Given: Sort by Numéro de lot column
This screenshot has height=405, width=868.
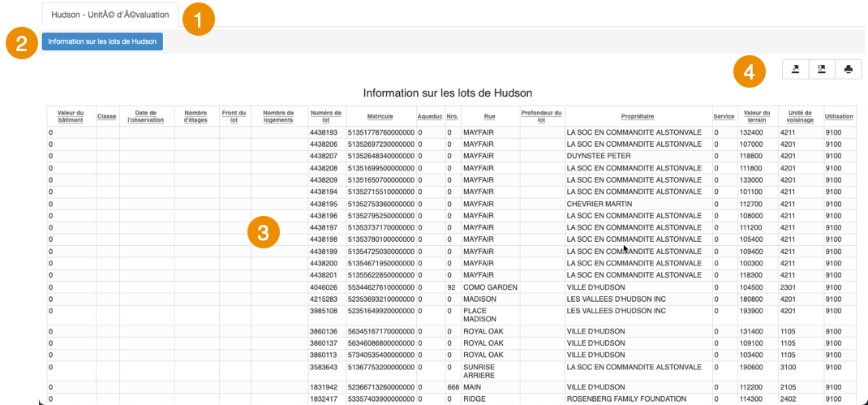Looking at the screenshot, I should (x=325, y=116).
